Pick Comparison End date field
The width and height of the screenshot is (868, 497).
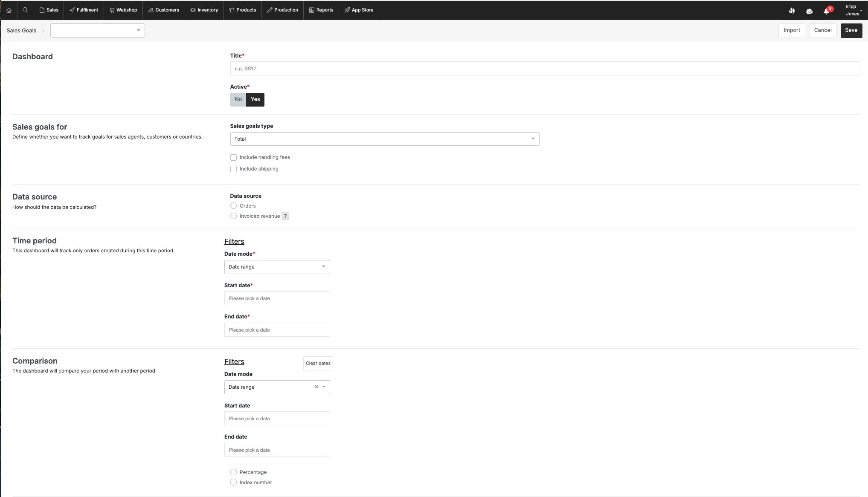(277, 450)
